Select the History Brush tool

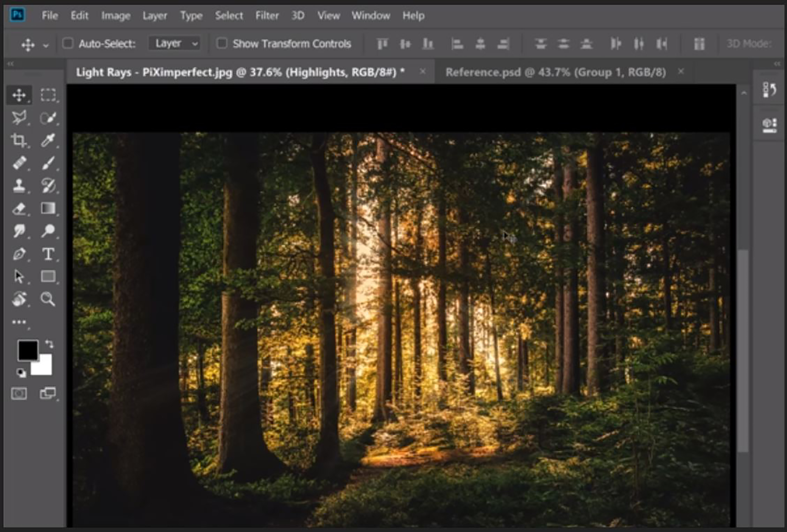(x=48, y=185)
